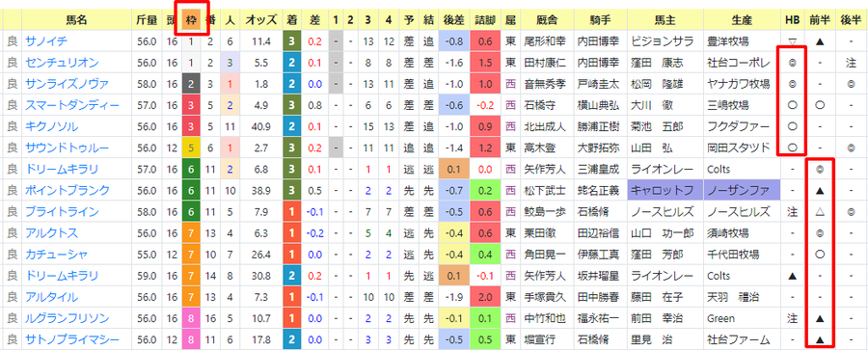Open the センチュリオン horse link

(x=62, y=63)
